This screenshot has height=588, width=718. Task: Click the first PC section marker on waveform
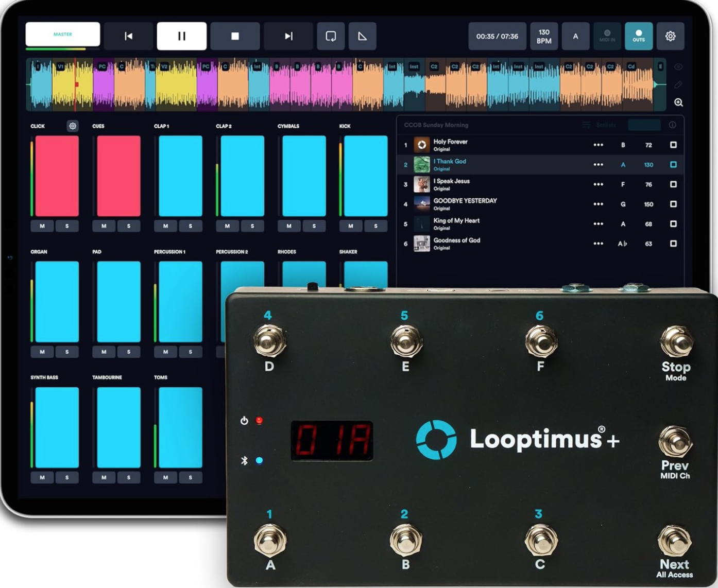(102, 66)
